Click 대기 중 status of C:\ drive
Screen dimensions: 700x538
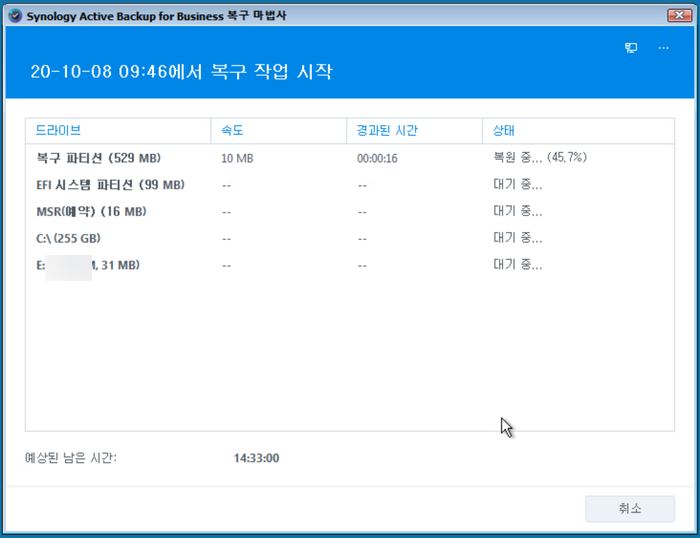coord(517,238)
